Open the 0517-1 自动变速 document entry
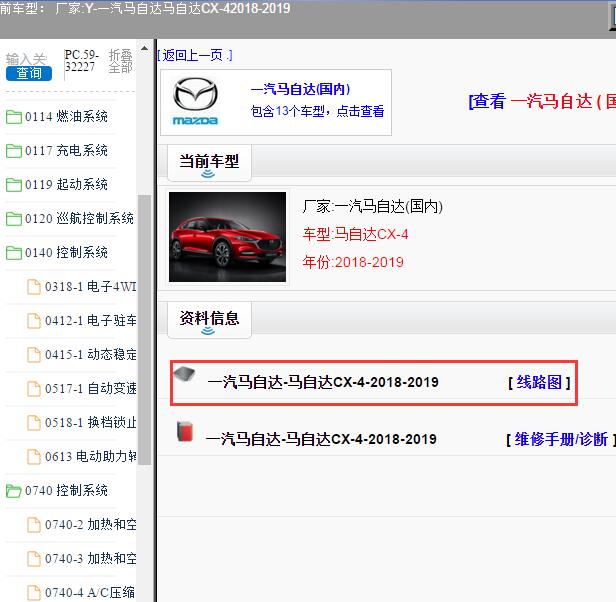 [x=90, y=389]
